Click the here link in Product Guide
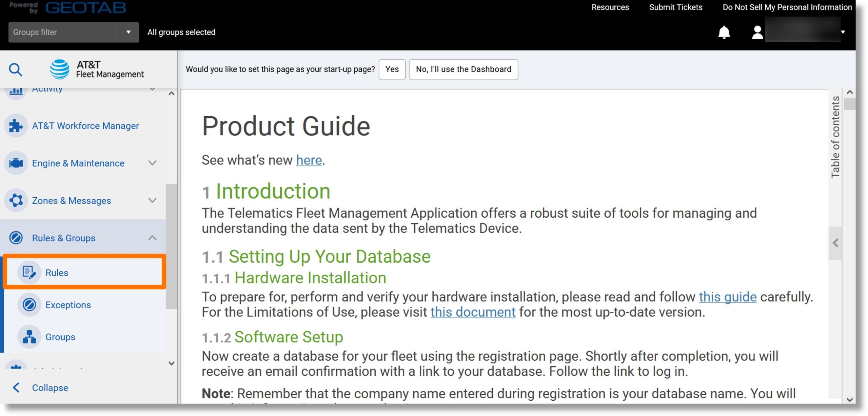The width and height of the screenshot is (868, 416). click(x=308, y=160)
